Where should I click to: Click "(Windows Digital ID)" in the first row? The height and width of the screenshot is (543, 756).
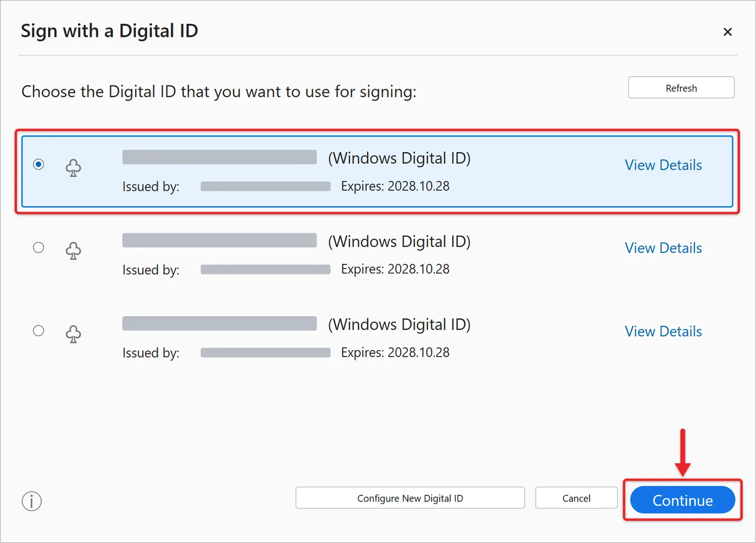(x=400, y=158)
